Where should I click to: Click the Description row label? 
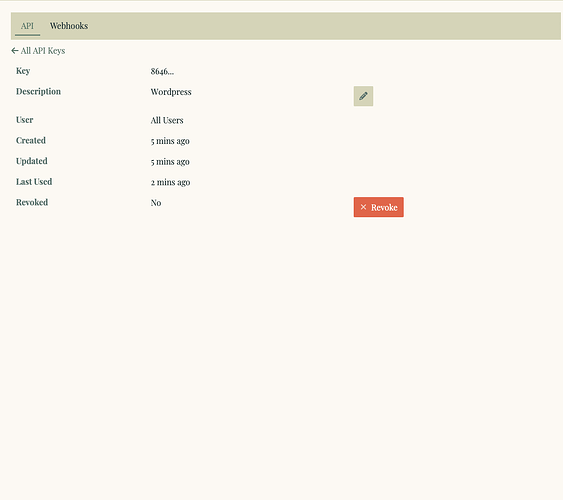point(38,92)
